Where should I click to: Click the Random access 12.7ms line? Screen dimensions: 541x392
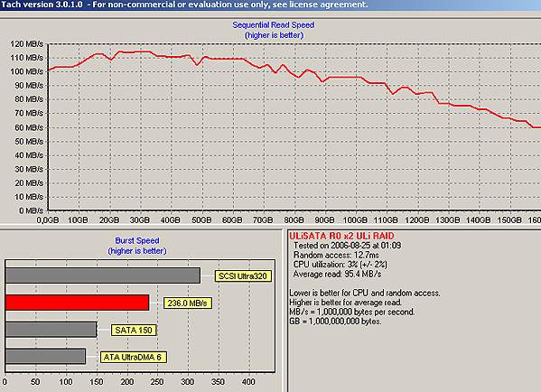(x=336, y=255)
